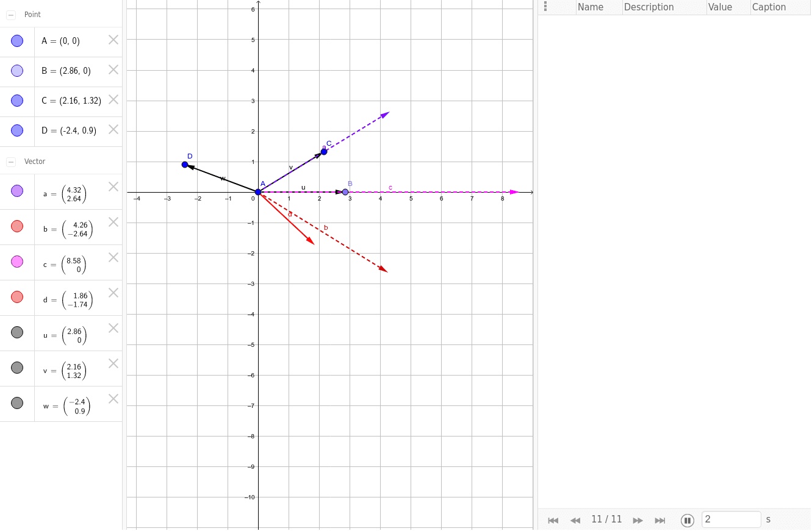Delete point B with its X icon
Image resolution: width=812 pixels, height=531 pixels.
(113, 69)
